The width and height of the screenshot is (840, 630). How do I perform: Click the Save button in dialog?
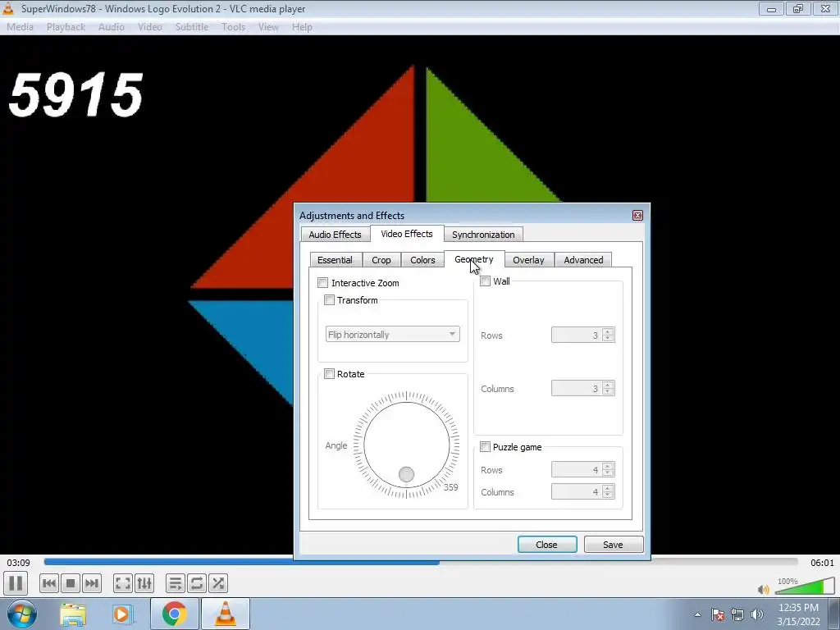point(614,545)
